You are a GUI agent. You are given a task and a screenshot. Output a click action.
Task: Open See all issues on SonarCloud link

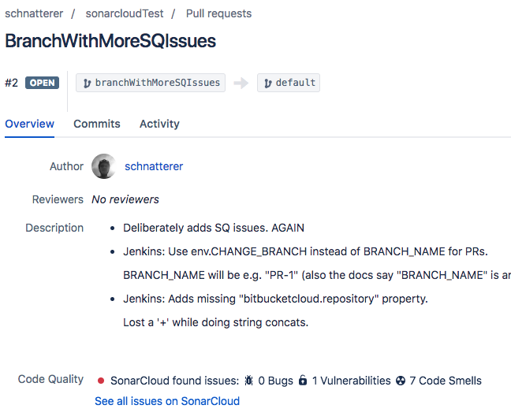[167, 401]
